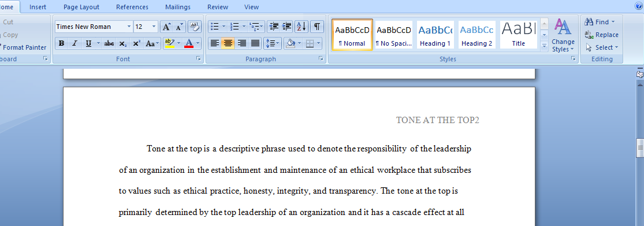
Task: Toggle show paragraph marks
Action: [x=317, y=27]
